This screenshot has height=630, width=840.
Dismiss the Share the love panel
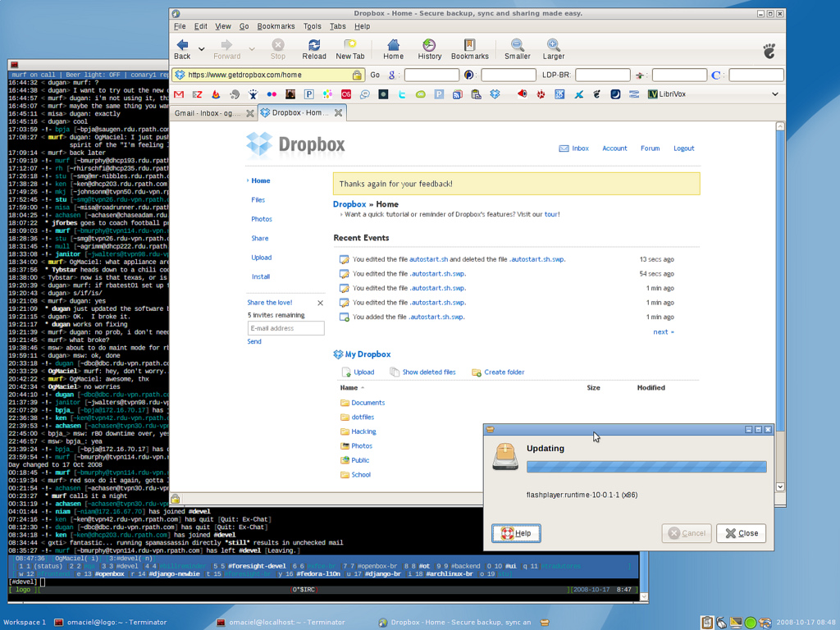(x=320, y=303)
